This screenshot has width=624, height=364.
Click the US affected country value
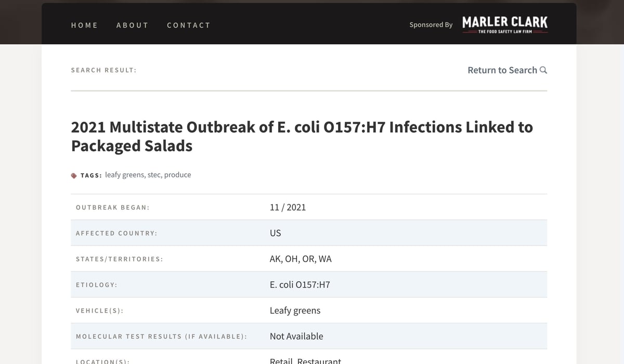tap(276, 233)
